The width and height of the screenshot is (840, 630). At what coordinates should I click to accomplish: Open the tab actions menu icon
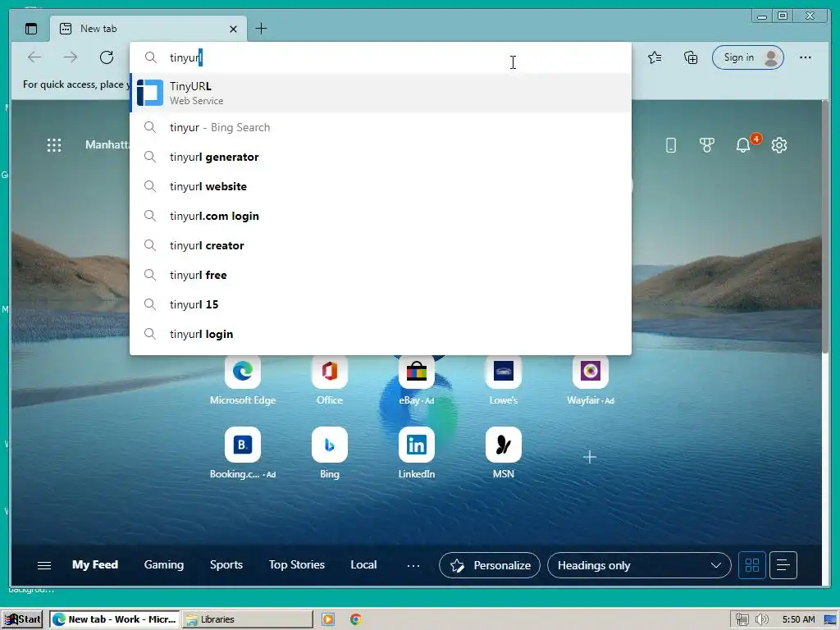31,29
